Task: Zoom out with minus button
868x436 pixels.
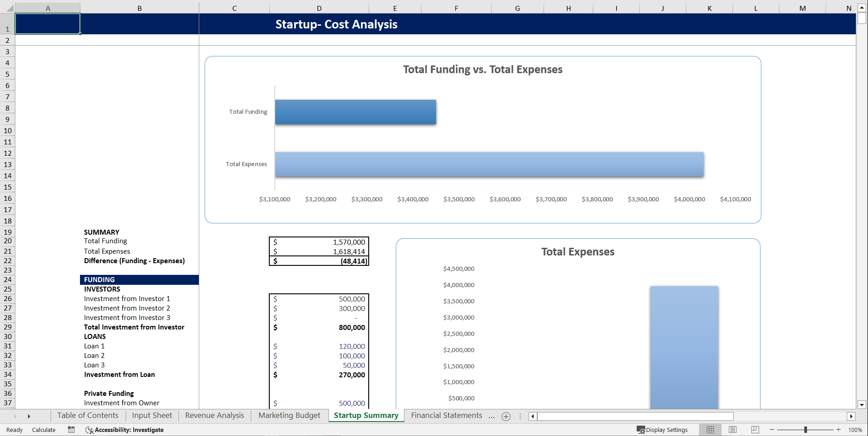Action: tap(772, 430)
